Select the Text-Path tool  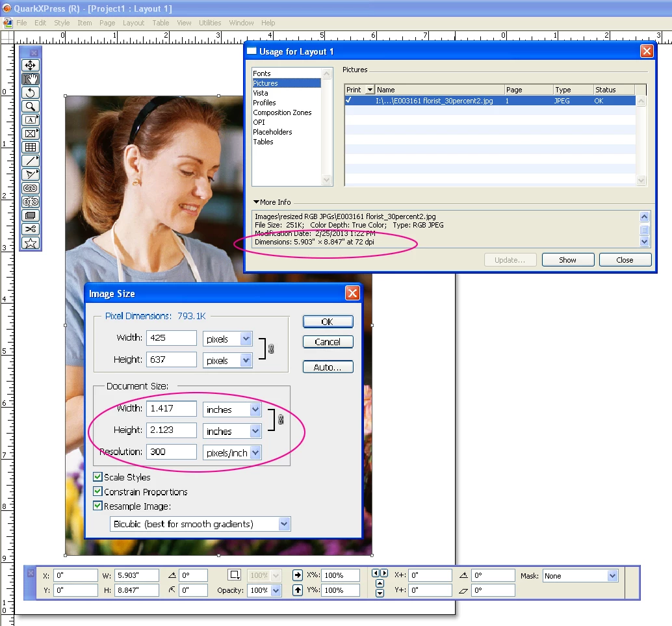pos(31,174)
